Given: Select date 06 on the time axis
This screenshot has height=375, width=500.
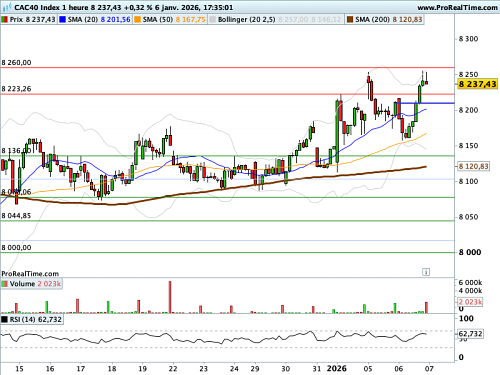Looking at the screenshot, I should [x=399, y=369].
